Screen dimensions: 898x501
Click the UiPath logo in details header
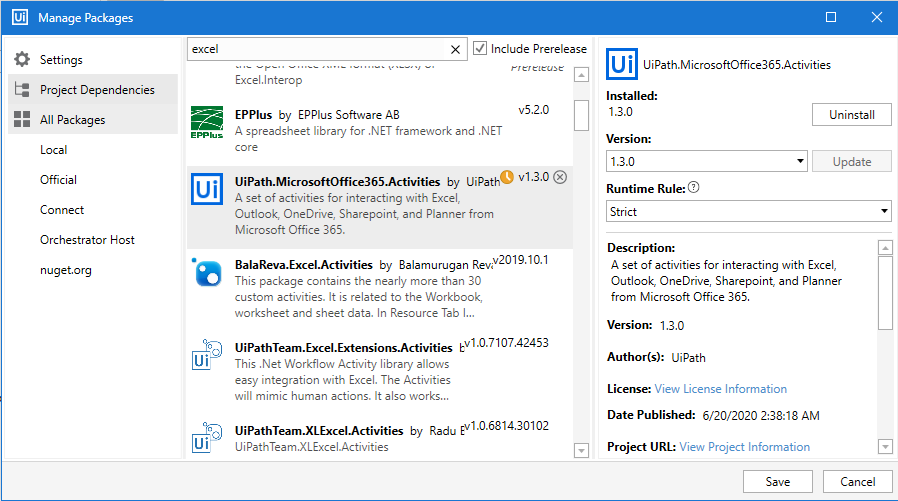[622, 64]
